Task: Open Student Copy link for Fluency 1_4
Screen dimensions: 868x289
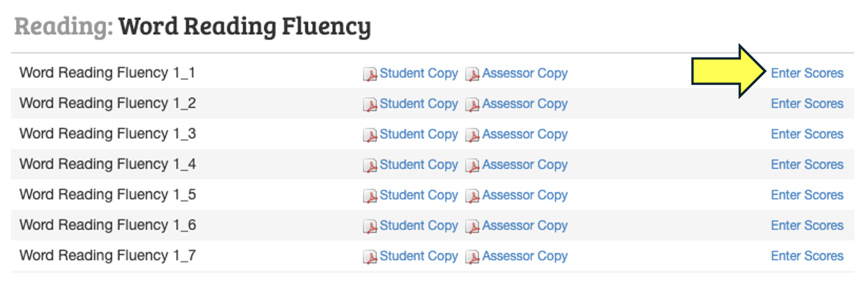Action: [418, 165]
